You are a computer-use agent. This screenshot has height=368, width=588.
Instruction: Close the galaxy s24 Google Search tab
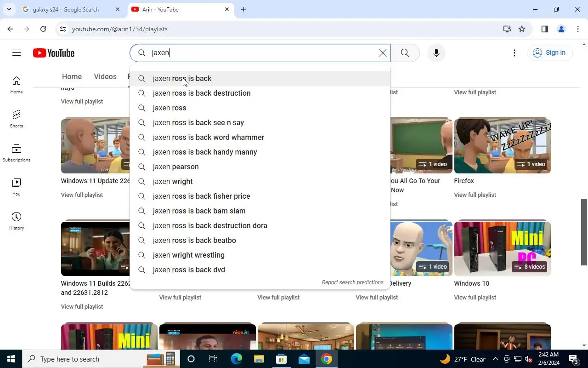pos(118,9)
